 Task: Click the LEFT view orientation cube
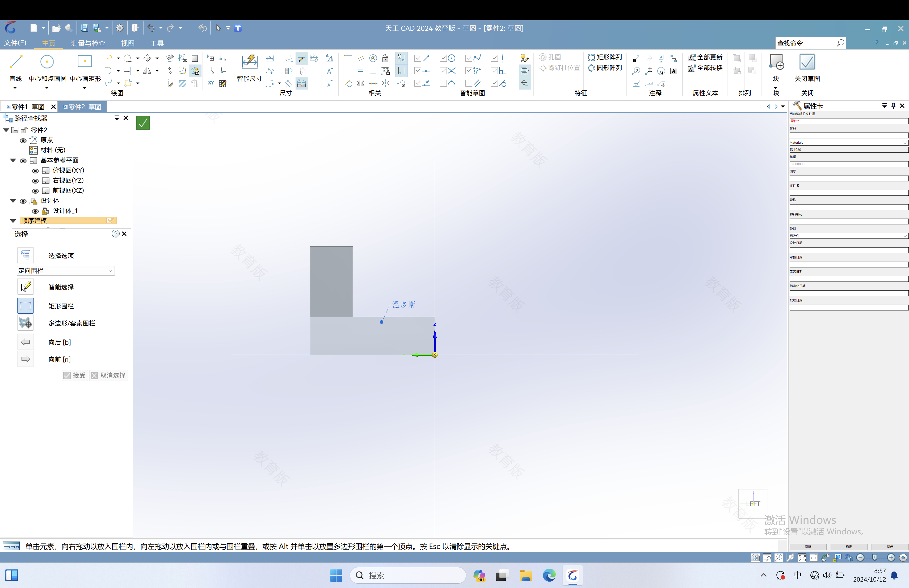(x=753, y=504)
